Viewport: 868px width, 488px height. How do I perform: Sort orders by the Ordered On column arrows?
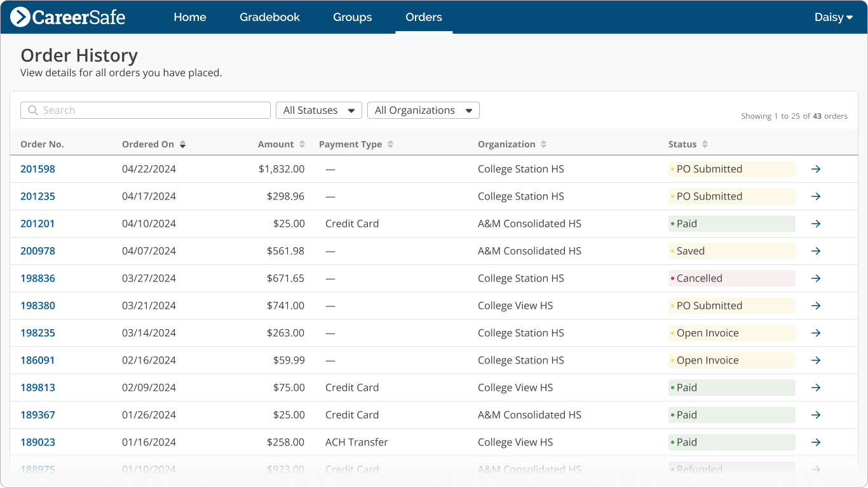click(182, 144)
